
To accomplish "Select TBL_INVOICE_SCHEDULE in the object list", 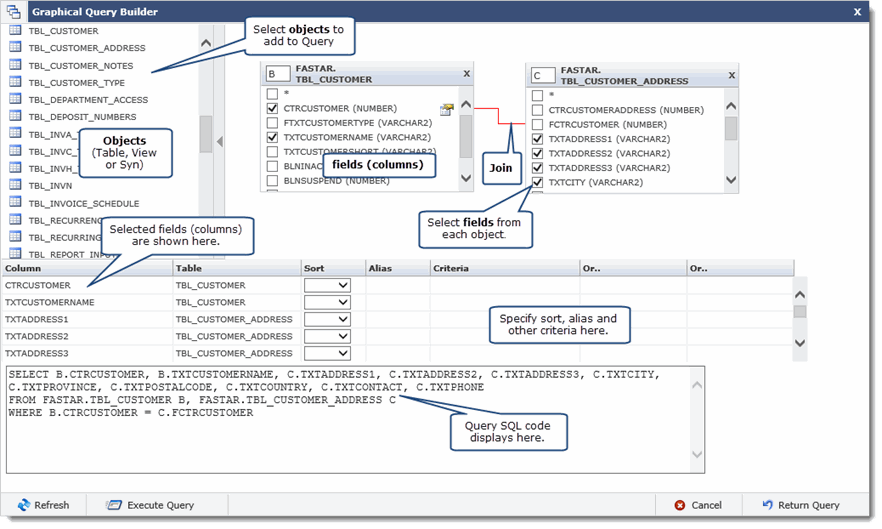I will [x=84, y=203].
